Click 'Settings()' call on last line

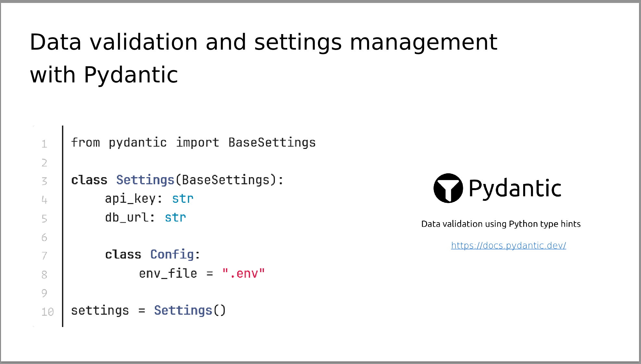pyautogui.click(x=190, y=310)
